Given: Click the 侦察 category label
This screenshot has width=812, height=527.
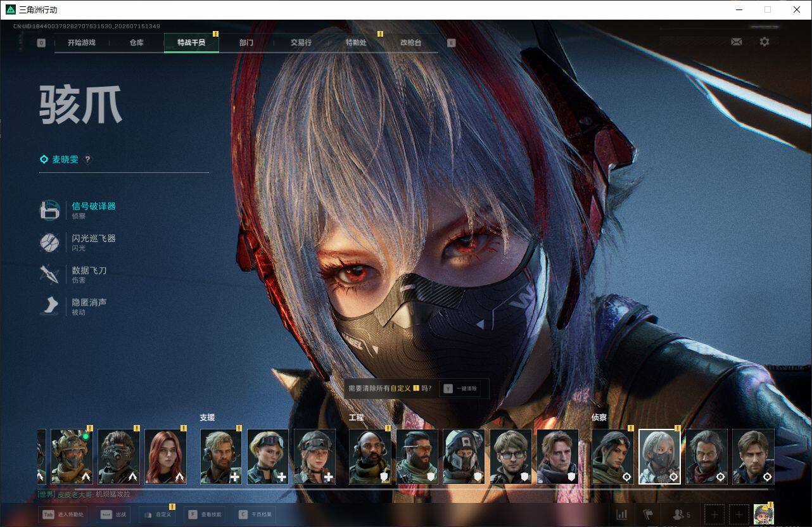Looking at the screenshot, I should tap(599, 417).
